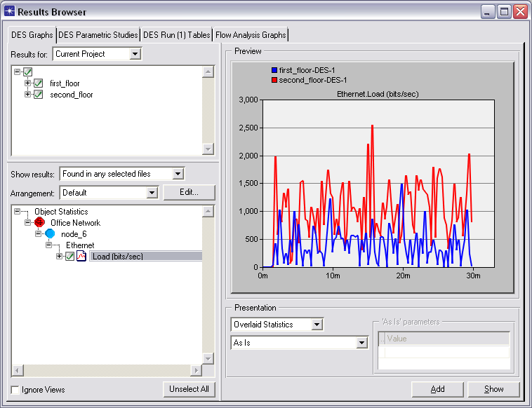Enable the Ignore Views checkbox
Image resolution: width=532 pixels, height=408 pixels.
click(x=15, y=390)
